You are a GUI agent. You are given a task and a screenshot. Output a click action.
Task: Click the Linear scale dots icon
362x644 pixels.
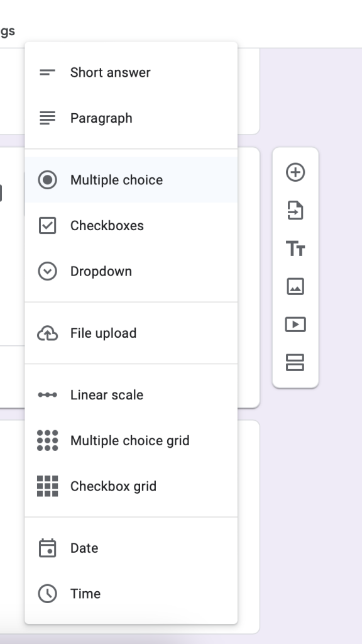point(48,394)
